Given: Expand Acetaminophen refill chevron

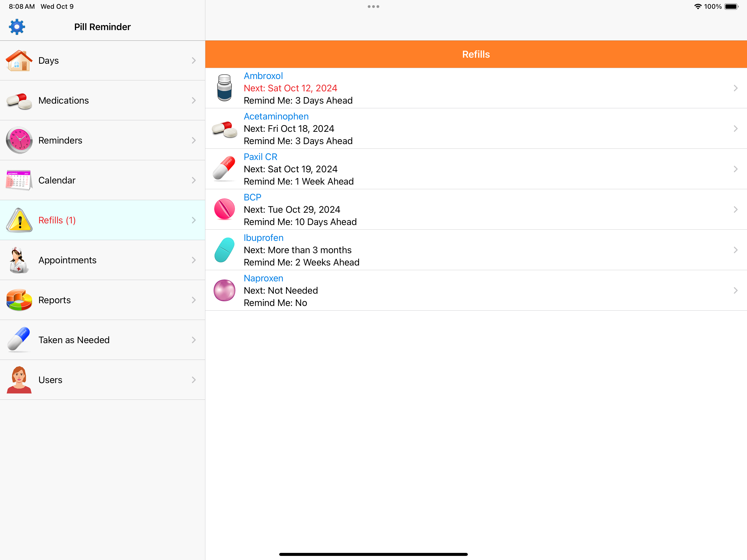Looking at the screenshot, I should coord(736,129).
